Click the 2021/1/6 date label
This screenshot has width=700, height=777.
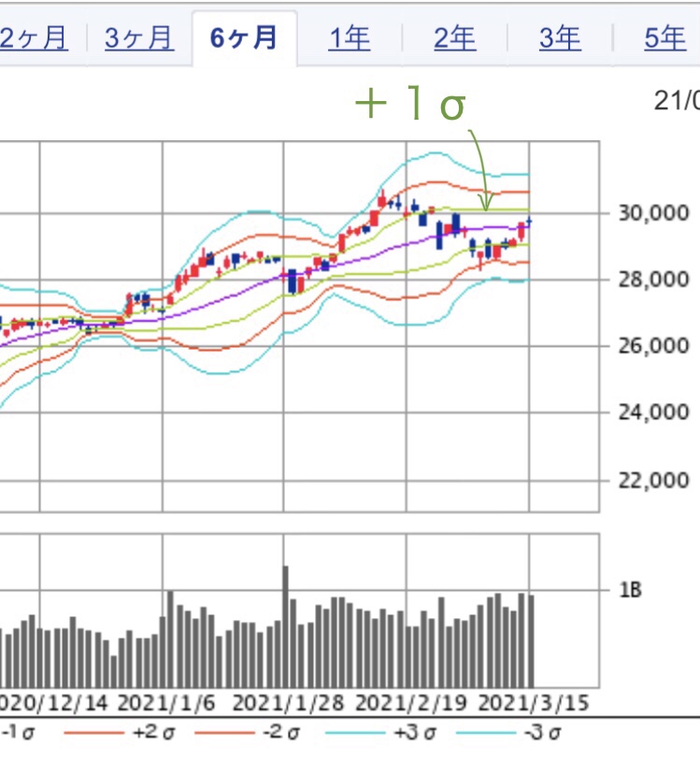point(166,703)
